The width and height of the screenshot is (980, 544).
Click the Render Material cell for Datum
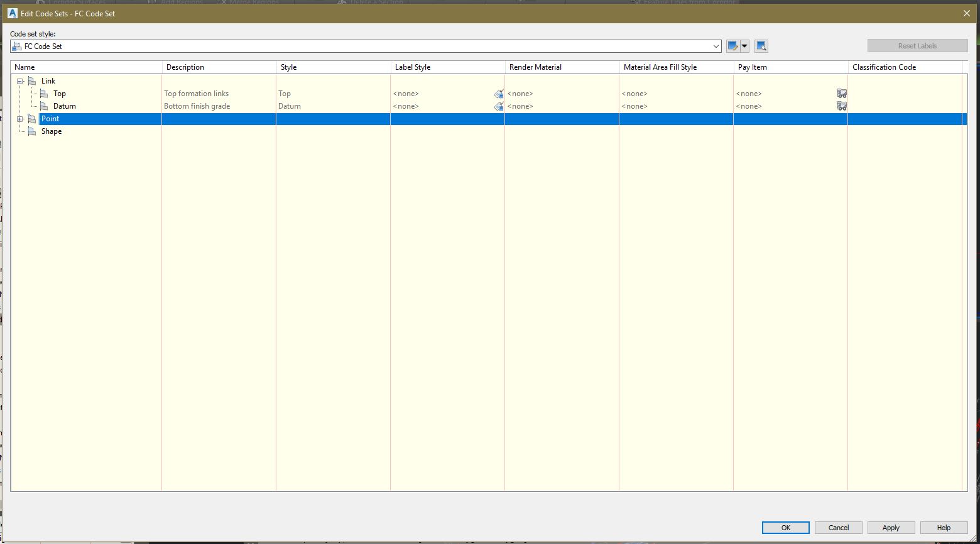pos(562,106)
